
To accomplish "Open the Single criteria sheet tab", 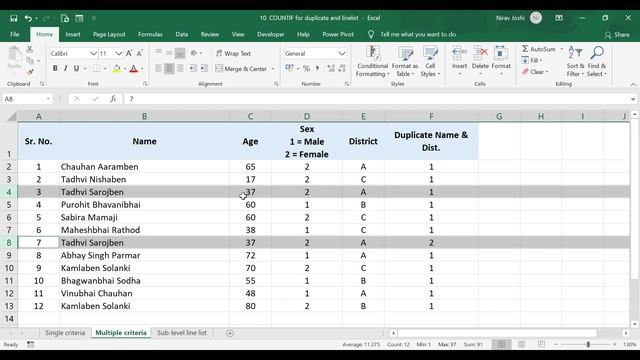I will pos(65,333).
